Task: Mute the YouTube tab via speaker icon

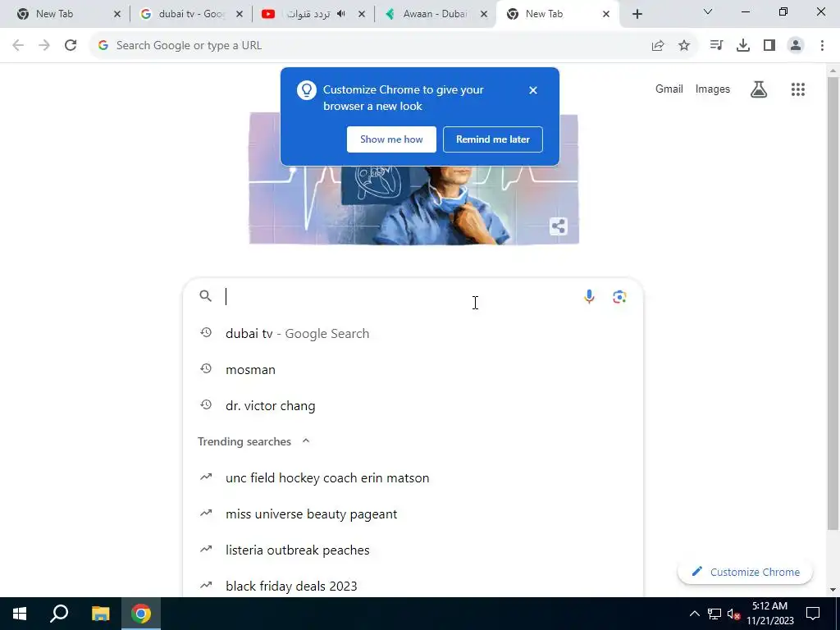Action: coord(341,14)
